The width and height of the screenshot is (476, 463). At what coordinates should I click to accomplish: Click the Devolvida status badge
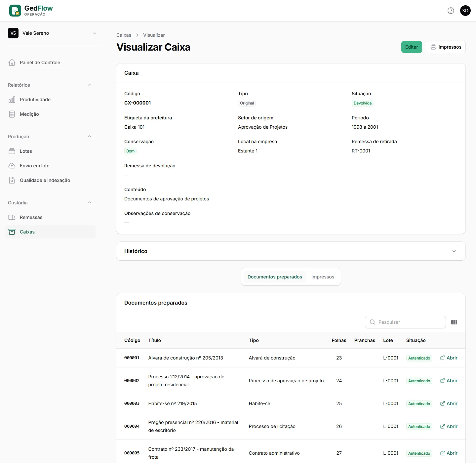363,103
